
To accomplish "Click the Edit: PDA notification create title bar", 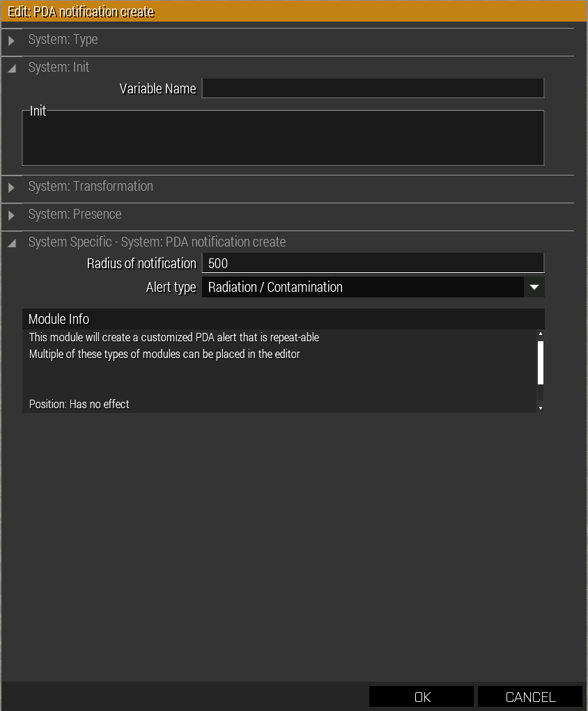I will 293,12.
